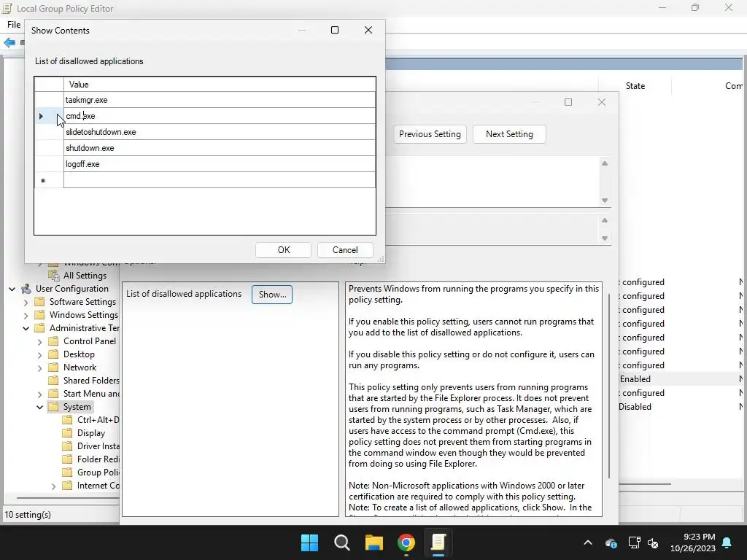Viewport: 747px width, 560px height.
Task: Expand Windows Settings folder
Action: pyautogui.click(x=26, y=315)
